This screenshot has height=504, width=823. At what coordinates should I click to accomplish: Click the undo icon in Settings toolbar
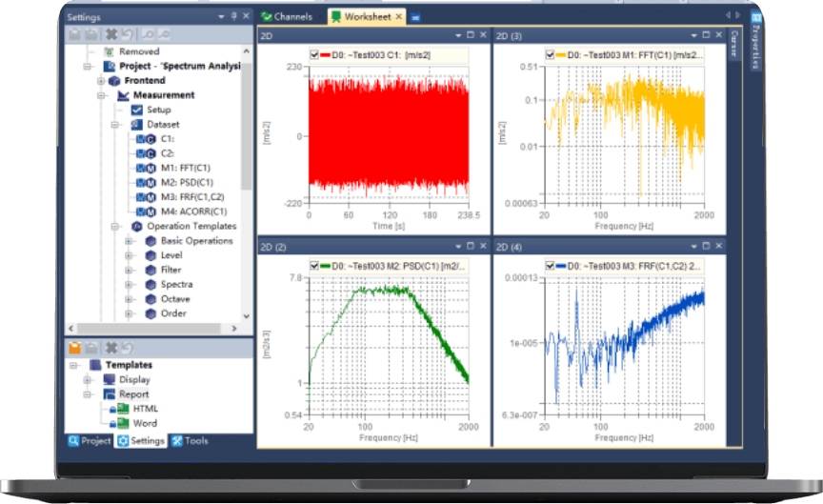pos(127,34)
